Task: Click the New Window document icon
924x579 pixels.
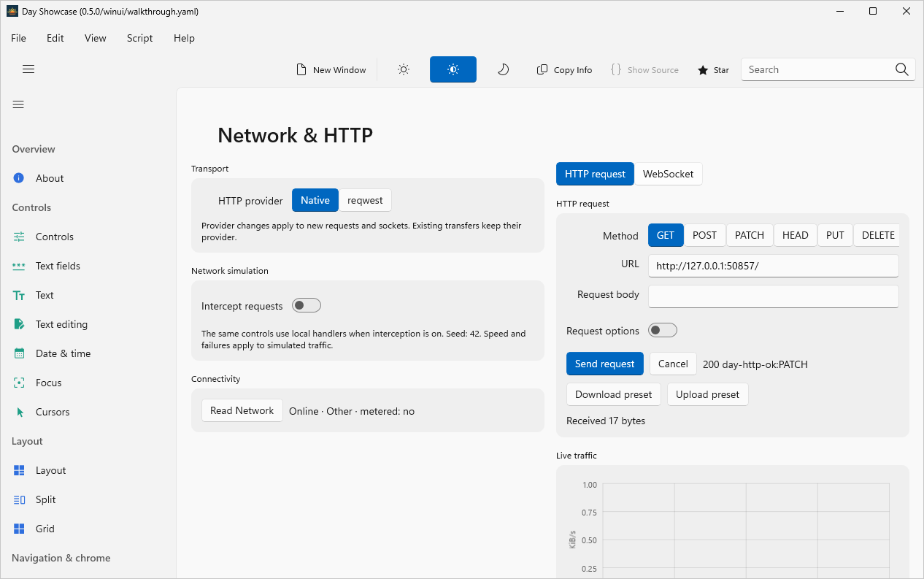Action: pos(301,69)
